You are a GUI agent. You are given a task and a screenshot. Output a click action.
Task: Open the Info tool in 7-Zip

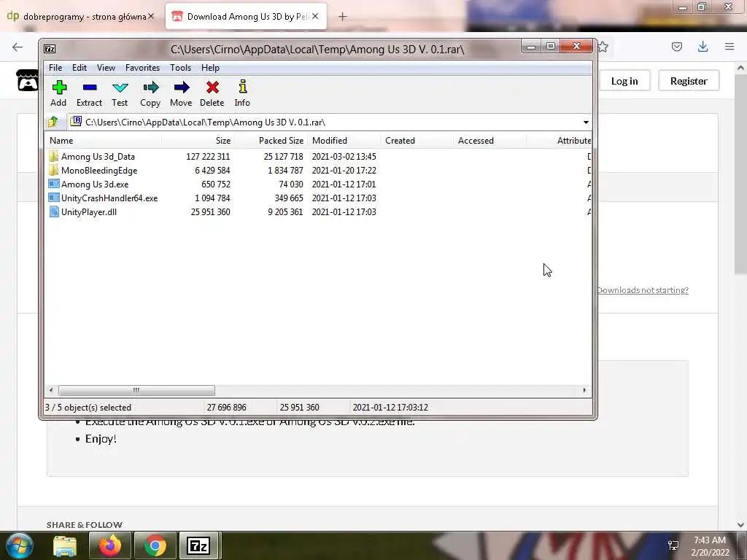(x=242, y=87)
